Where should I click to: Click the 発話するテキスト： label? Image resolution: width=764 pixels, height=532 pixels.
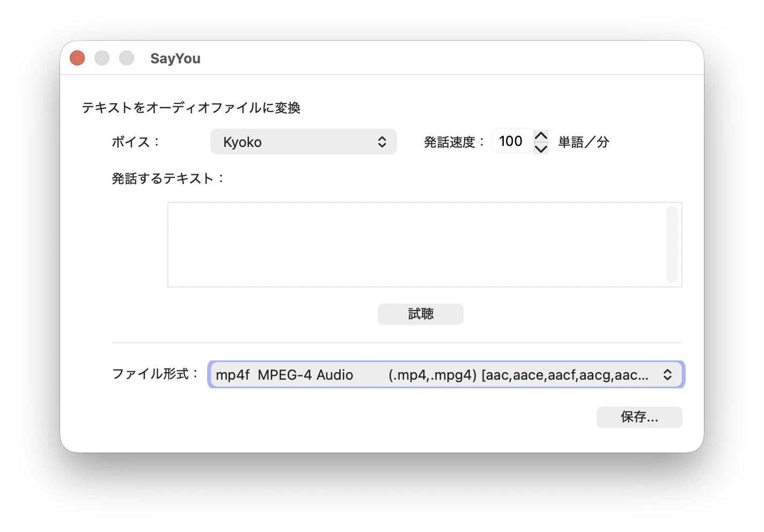tap(168, 179)
